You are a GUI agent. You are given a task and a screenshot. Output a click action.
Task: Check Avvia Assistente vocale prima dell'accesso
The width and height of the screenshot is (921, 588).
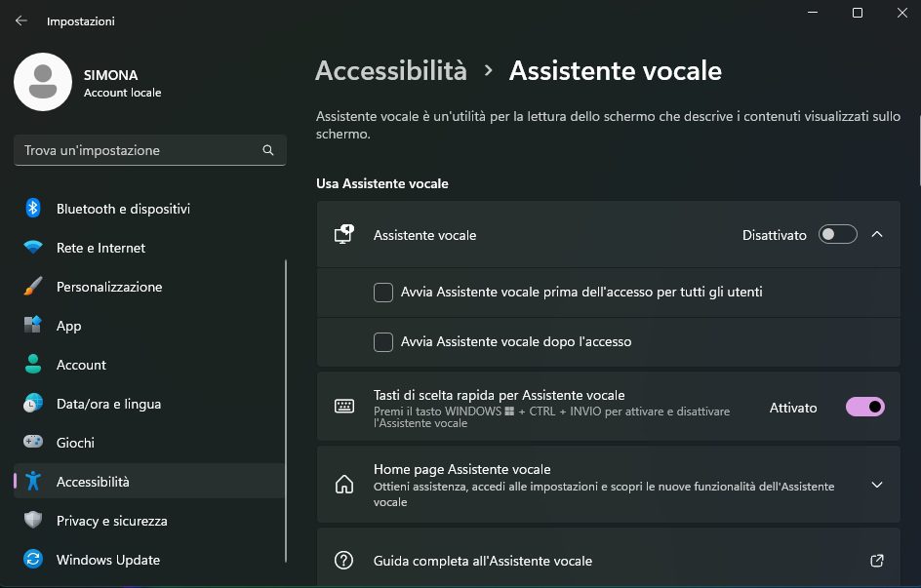pyautogui.click(x=383, y=293)
